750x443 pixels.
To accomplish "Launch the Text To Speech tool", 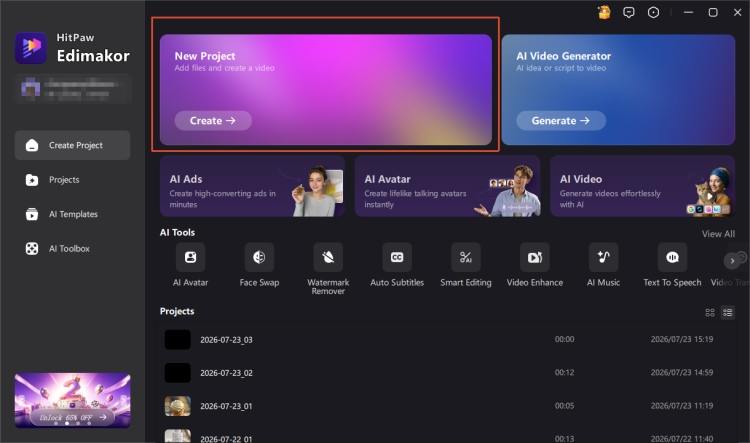I will [x=673, y=257].
